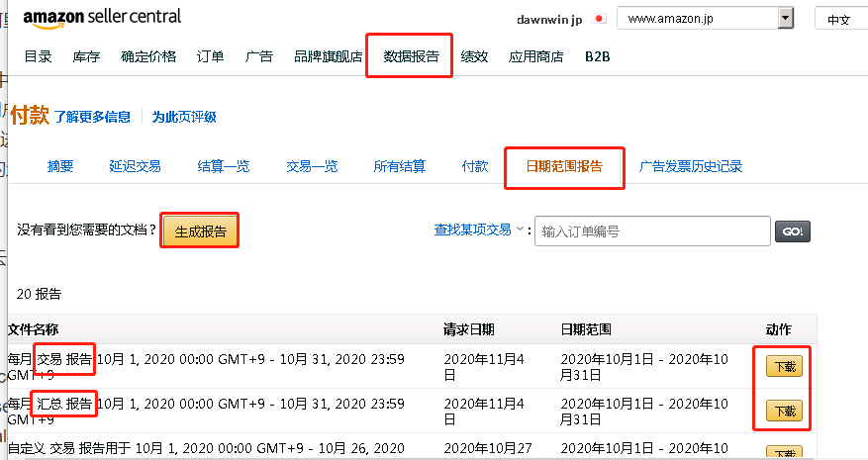Click the dawnwin jp account name

tap(549, 20)
